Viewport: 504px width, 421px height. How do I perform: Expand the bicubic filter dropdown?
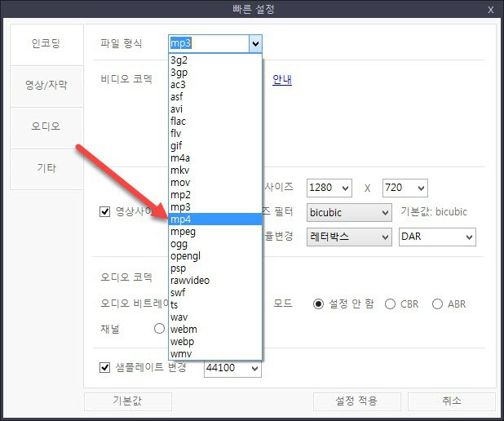click(x=349, y=212)
